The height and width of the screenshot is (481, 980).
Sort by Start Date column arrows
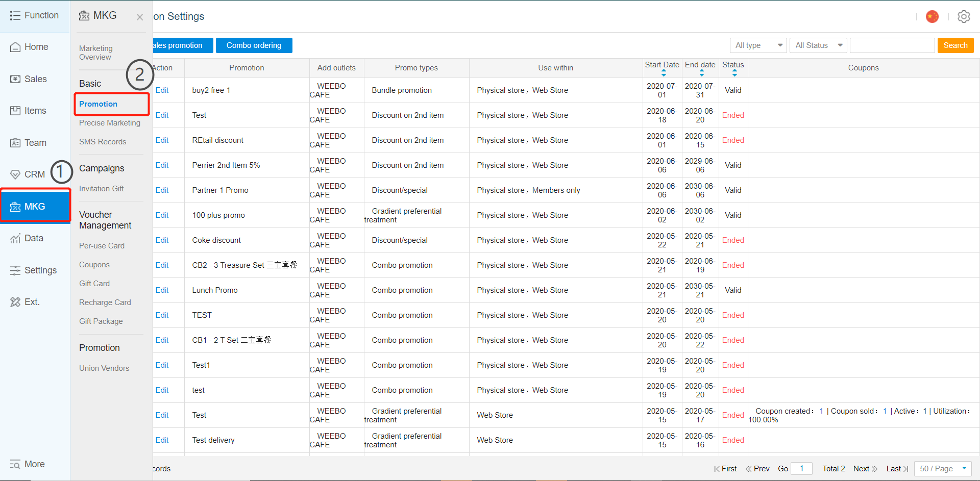pyautogui.click(x=664, y=73)
